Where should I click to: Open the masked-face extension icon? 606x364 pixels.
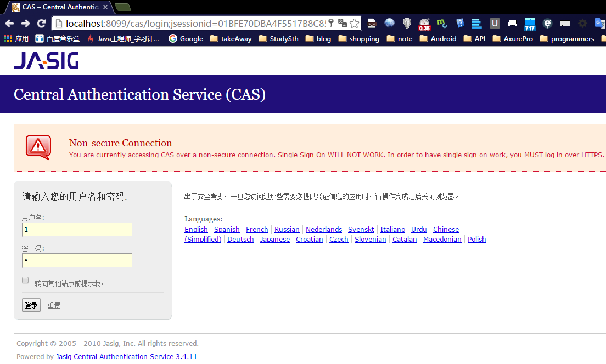pyautogui.click(x=372, y=24)
